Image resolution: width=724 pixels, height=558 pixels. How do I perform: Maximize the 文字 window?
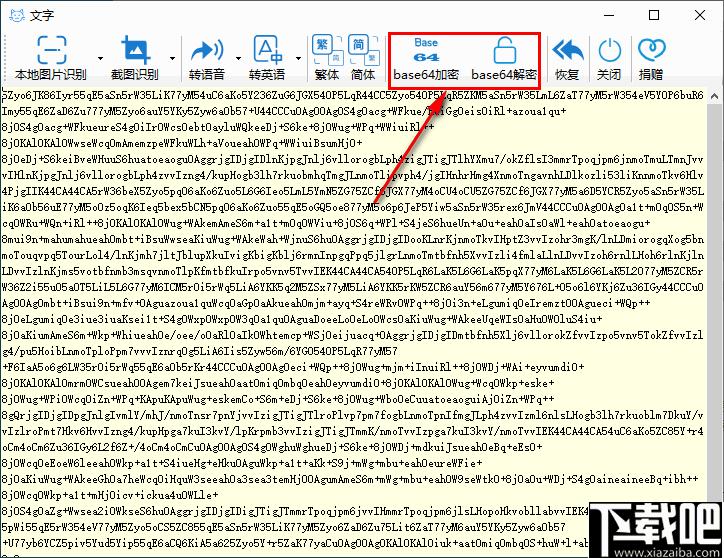pyautogui.click(x=654, y=15)
